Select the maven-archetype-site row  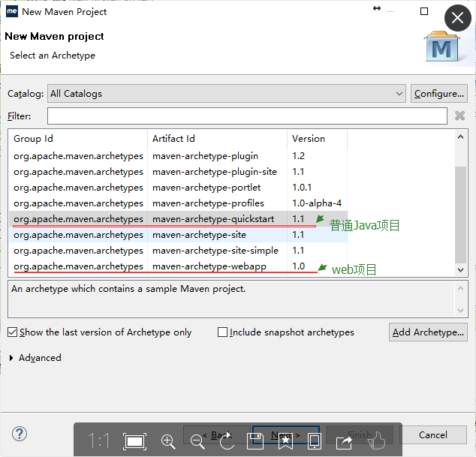pos(178,235)
